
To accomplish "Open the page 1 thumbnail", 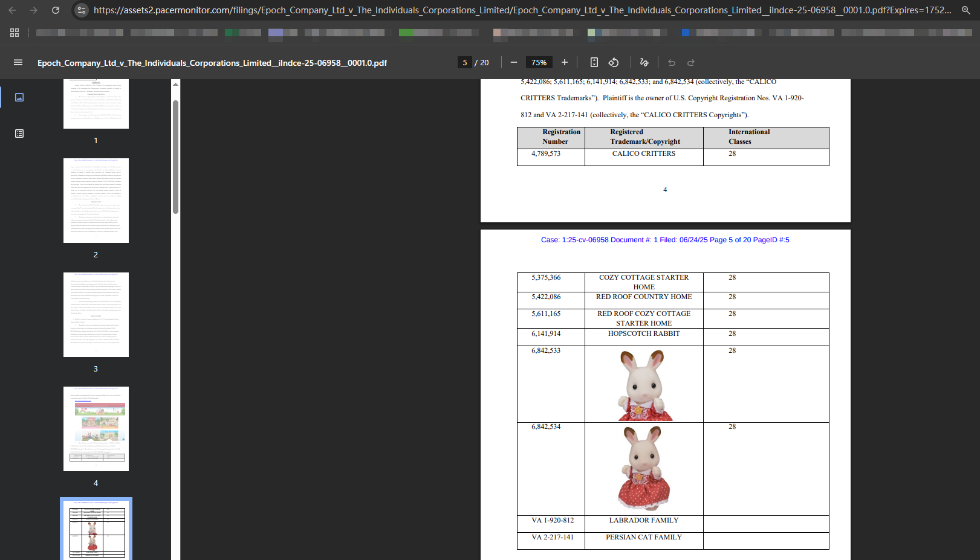I will click(x=96, y=104).
